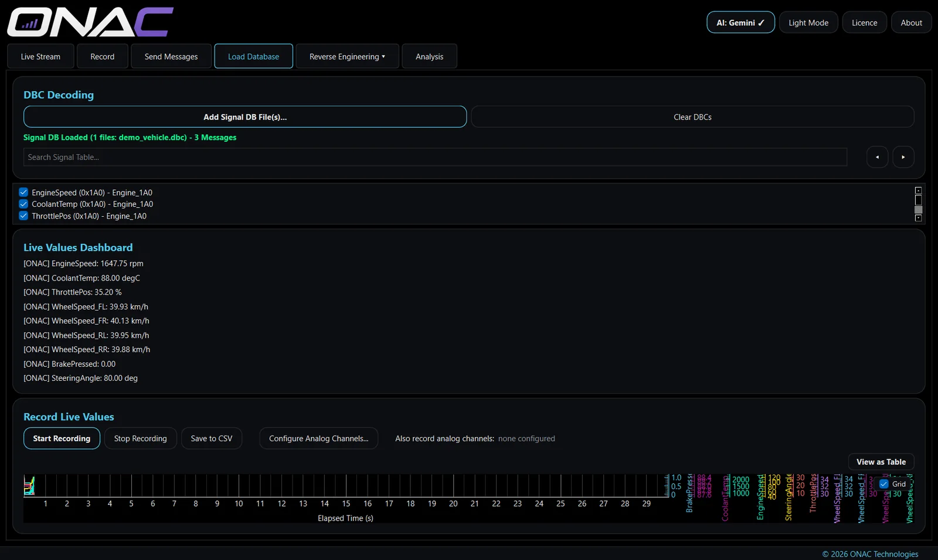Viewport: 938px width, 560px height.
Task: Click the Search Signal Table field
Action: tap(435, 157)
